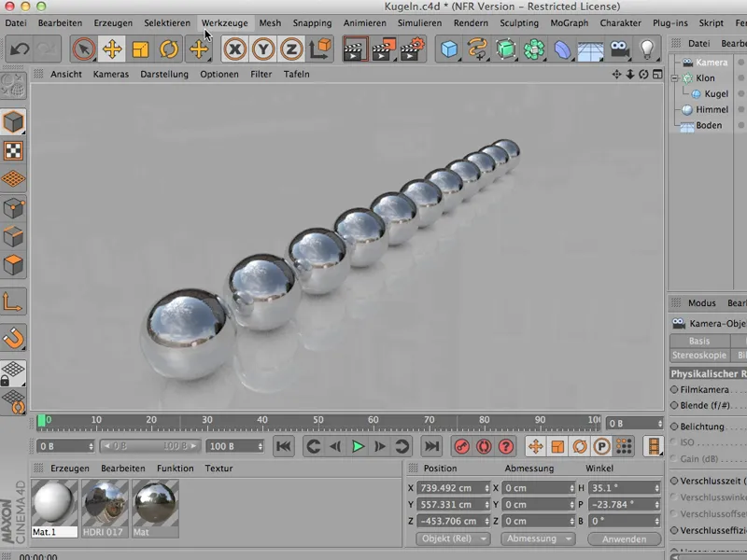Click frame 50 on the timeline ruler
Image resolution: width=747 pixels, height=560 pixels.
317,420
